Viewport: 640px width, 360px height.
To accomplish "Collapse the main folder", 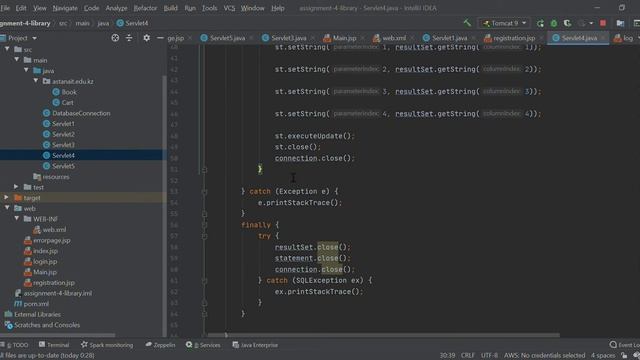I will point(17,60).
